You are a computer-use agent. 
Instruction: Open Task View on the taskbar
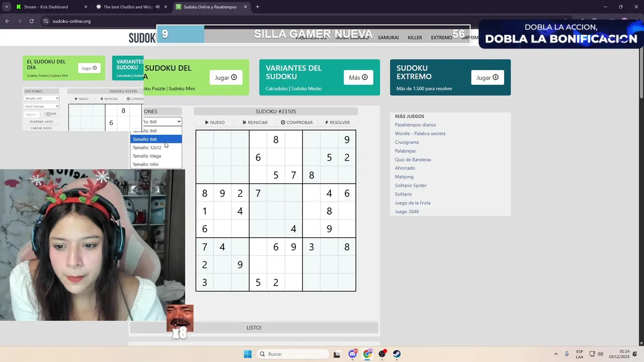(x=337, y=354)
